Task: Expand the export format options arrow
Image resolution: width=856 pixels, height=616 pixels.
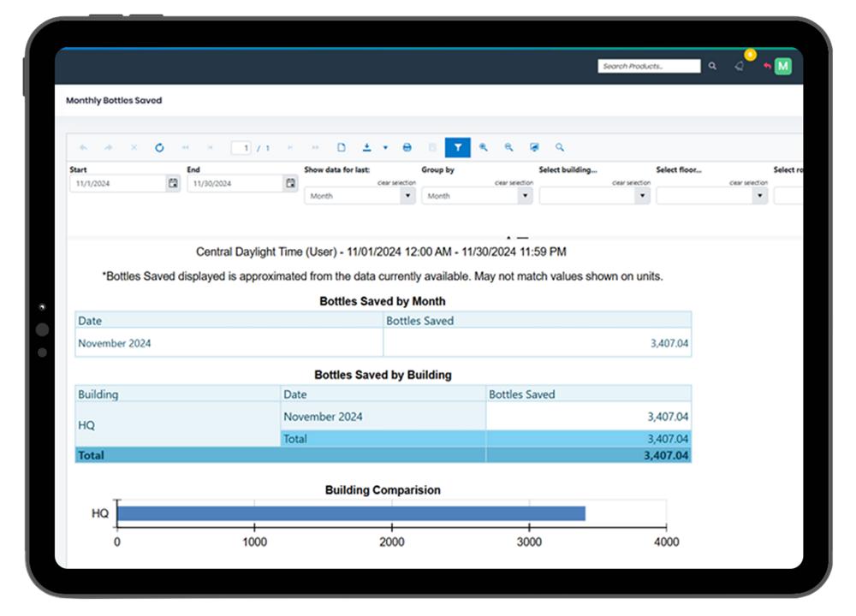Action: [384, 147]
